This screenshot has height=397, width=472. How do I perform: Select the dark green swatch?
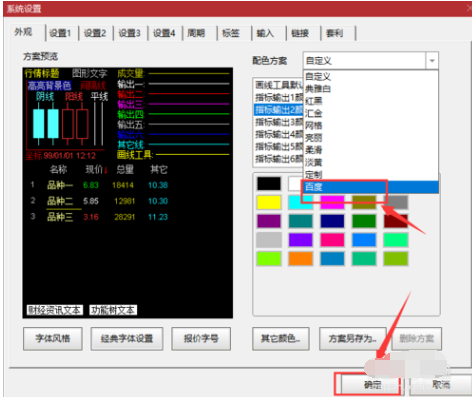(x=364, y=221)
